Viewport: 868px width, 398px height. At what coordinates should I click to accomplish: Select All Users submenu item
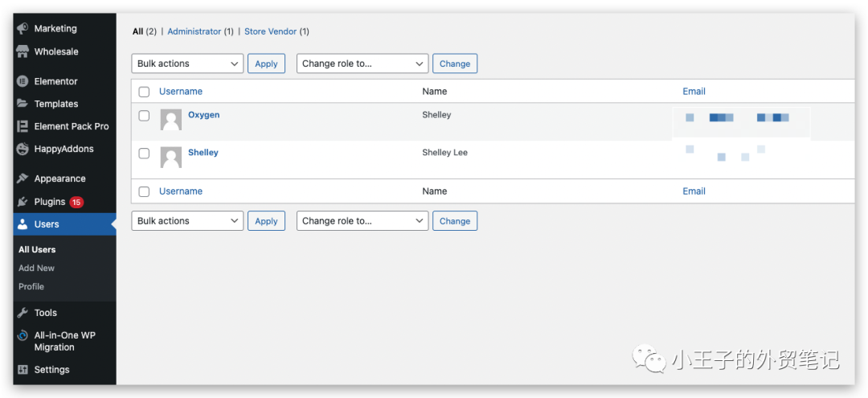[x=37, y=249]
